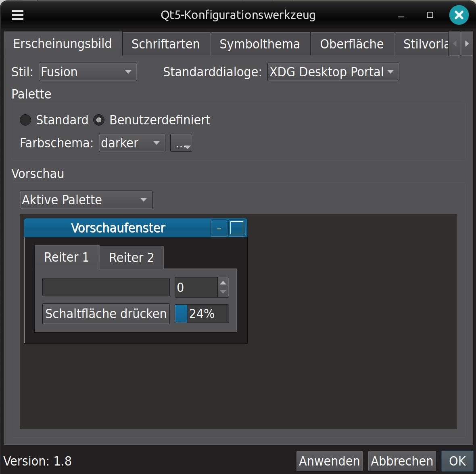The image size is (476, 474).
Task: Apply changes with the Anwenden button
Action: pyautogui.click(x=329, y=461)
